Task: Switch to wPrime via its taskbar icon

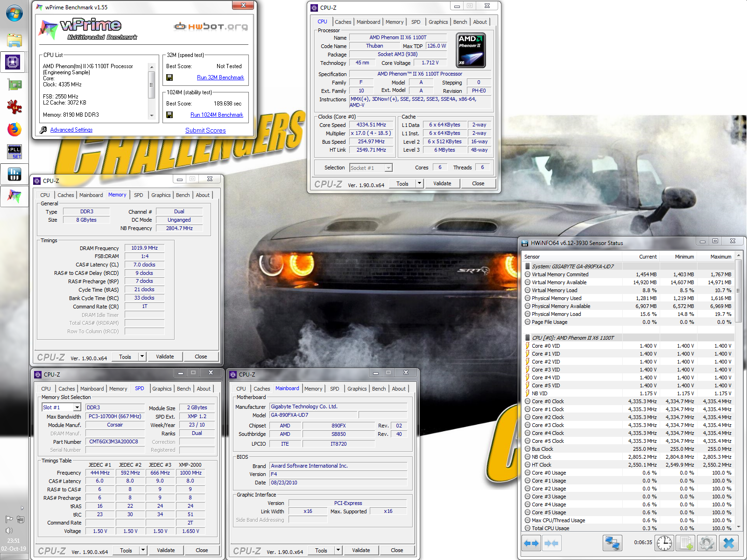Action: [14, 196]
